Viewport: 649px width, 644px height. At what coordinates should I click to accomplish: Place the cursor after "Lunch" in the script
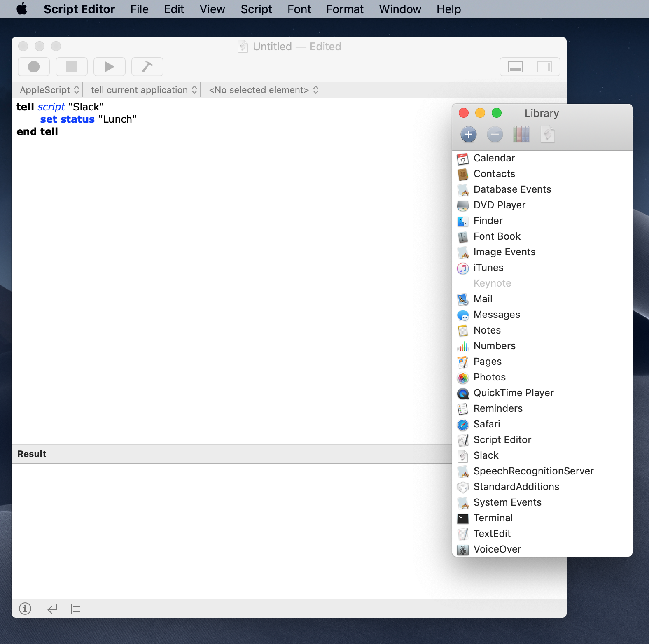click(137, 119)
